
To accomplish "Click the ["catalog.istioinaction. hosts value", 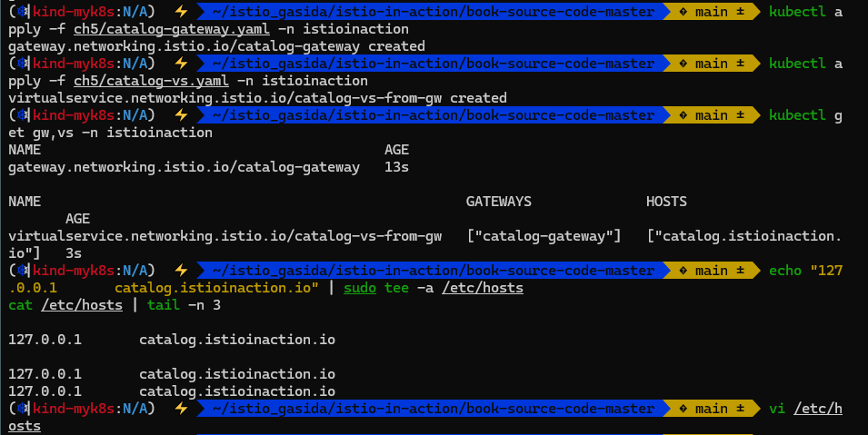I will [x=744, y=236].
